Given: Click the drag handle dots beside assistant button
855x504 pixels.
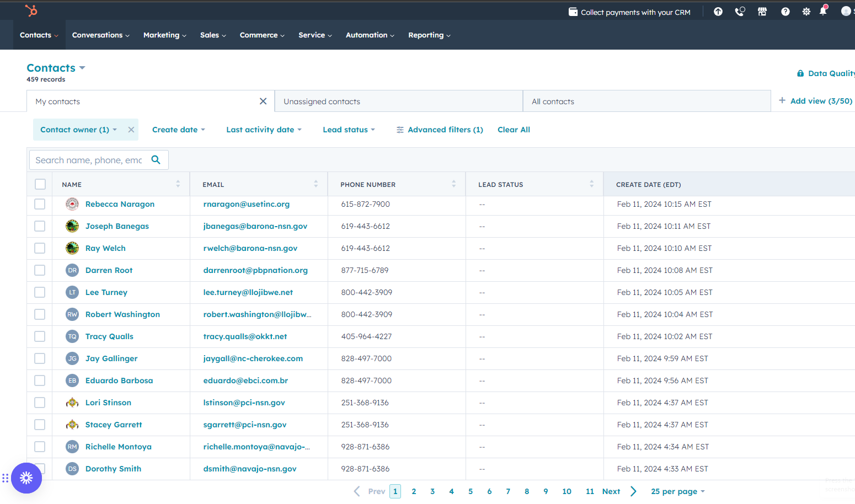Looking at the screenshot, I should tap(5, 478).
